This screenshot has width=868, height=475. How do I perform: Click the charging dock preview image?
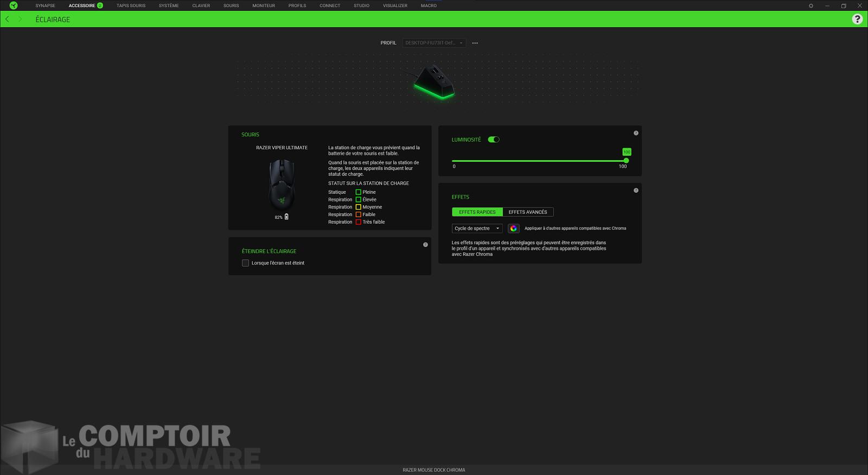(434, 83)
